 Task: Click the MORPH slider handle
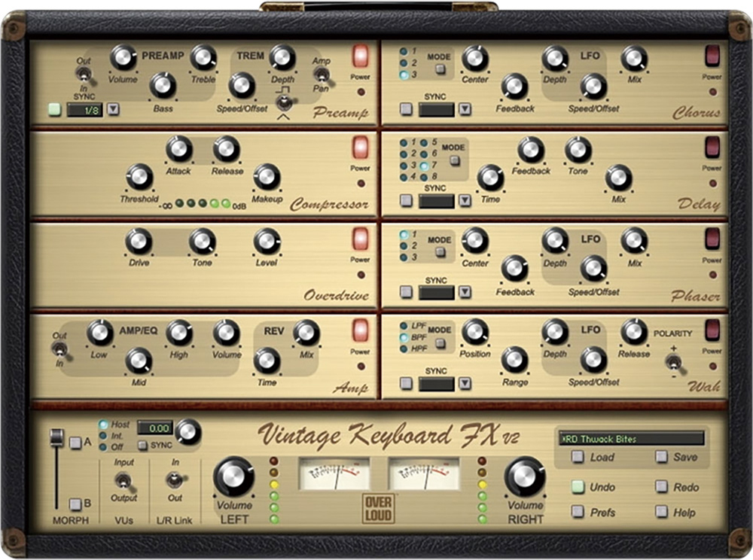click(x=56, y=437)
